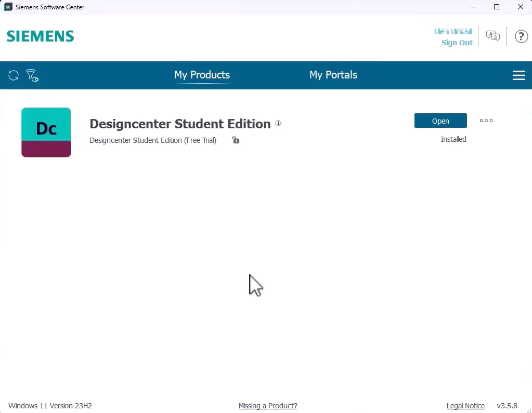Minimize the Siemens Software Center window
Viewport: 532px width, 413px height.
tap(473, 7)
